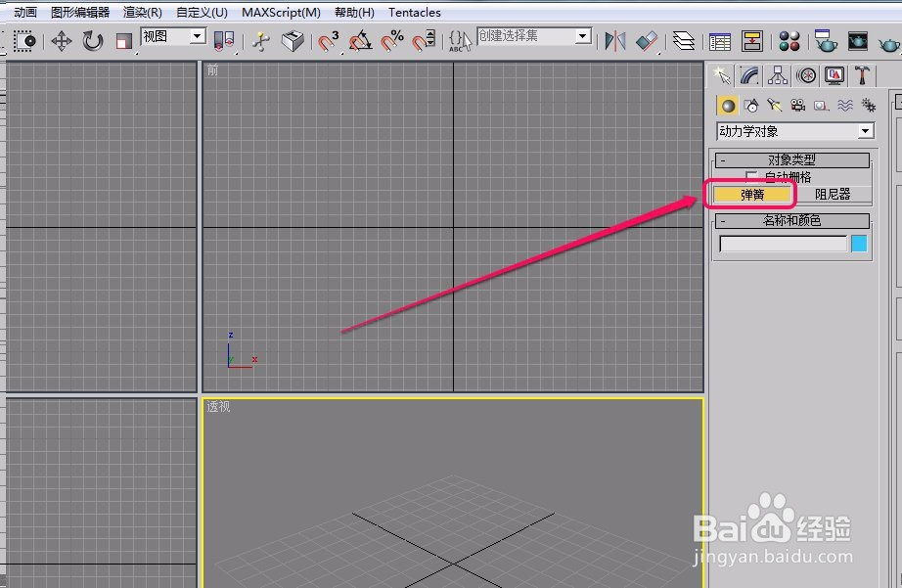Toggle the 3D Snaps magnet

coord(329,41)
